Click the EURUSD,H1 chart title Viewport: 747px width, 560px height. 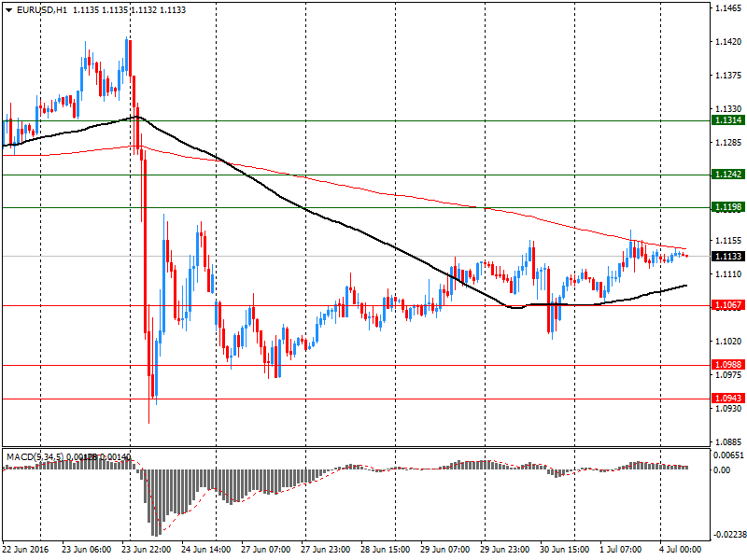pyautogui.click(x=42, y=10)
